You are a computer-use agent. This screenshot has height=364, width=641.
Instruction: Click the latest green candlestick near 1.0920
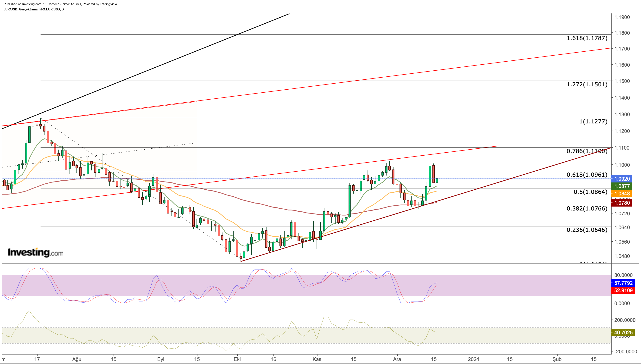click(x=437, y=180)
